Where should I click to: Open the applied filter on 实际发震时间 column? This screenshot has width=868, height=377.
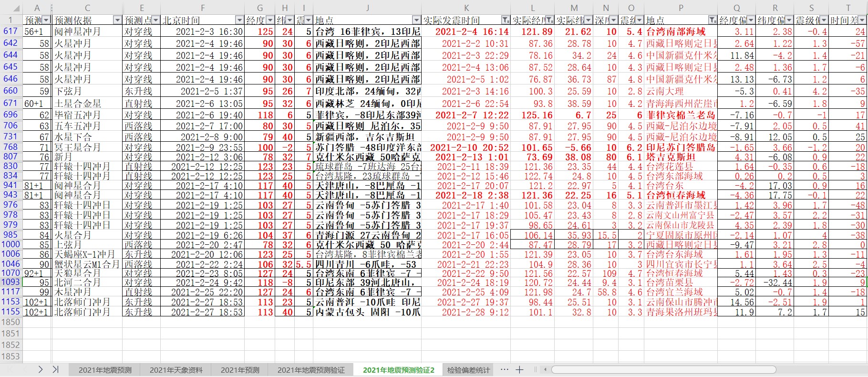coord(505,20)
